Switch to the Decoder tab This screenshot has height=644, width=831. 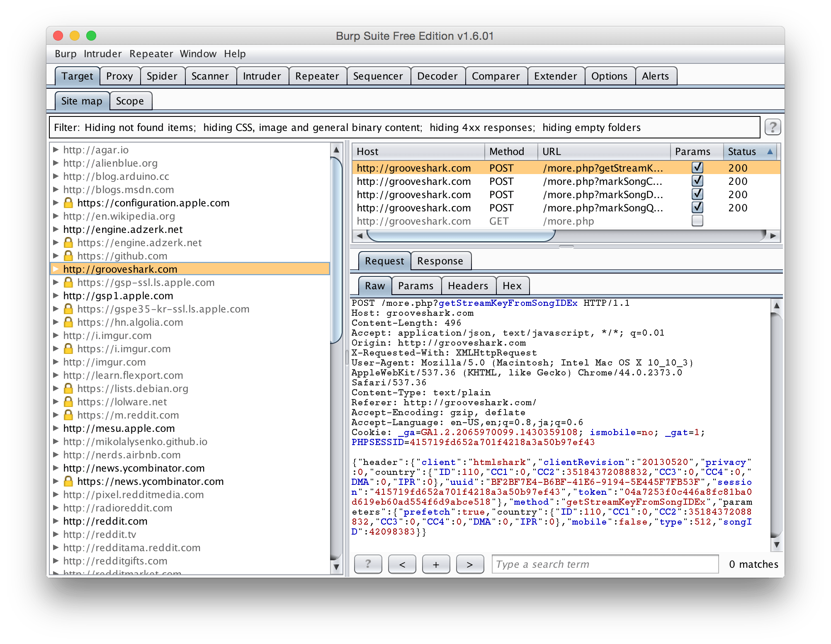[437, 76]
